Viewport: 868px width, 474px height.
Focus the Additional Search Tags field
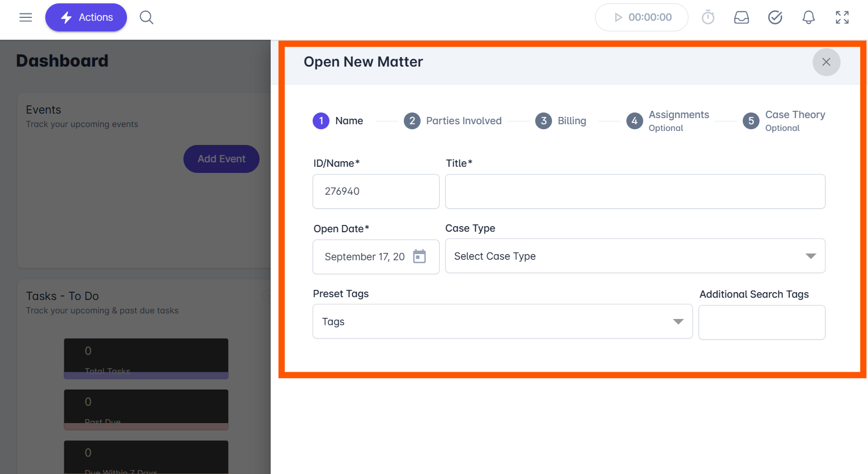[762, 322]
